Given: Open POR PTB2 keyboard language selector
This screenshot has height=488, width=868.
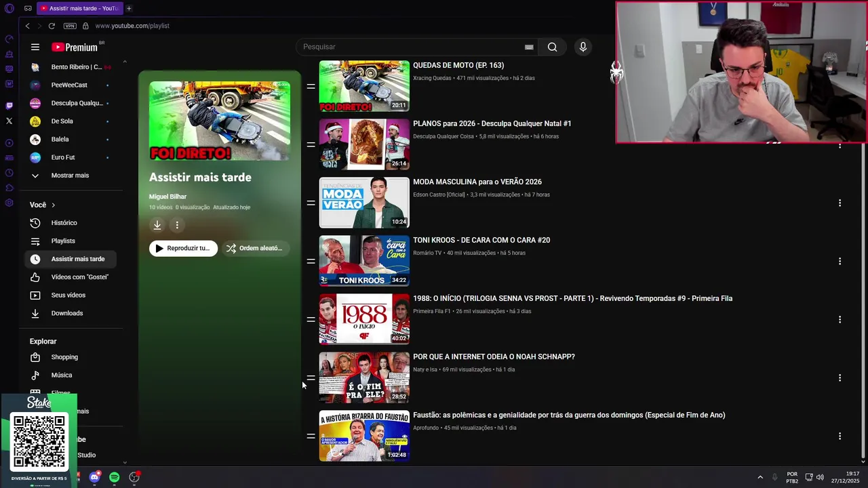Looking at the screenshot, I should 792,477.
